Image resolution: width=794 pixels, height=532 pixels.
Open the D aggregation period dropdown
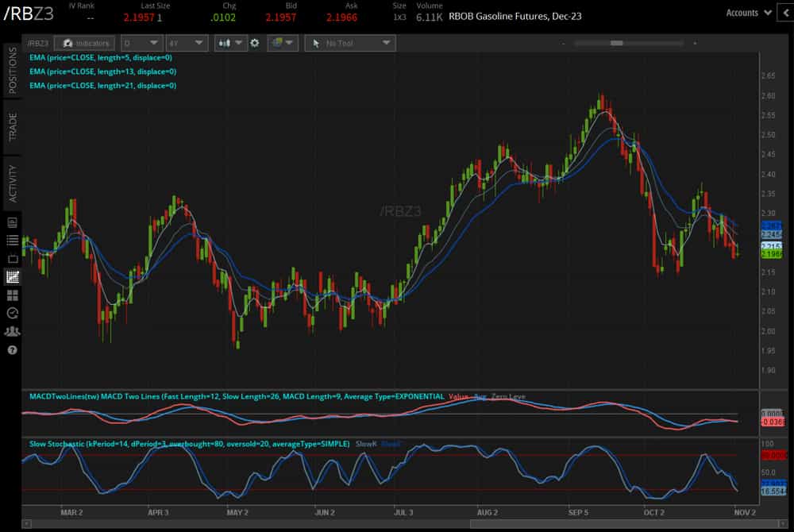click(141, 44)
